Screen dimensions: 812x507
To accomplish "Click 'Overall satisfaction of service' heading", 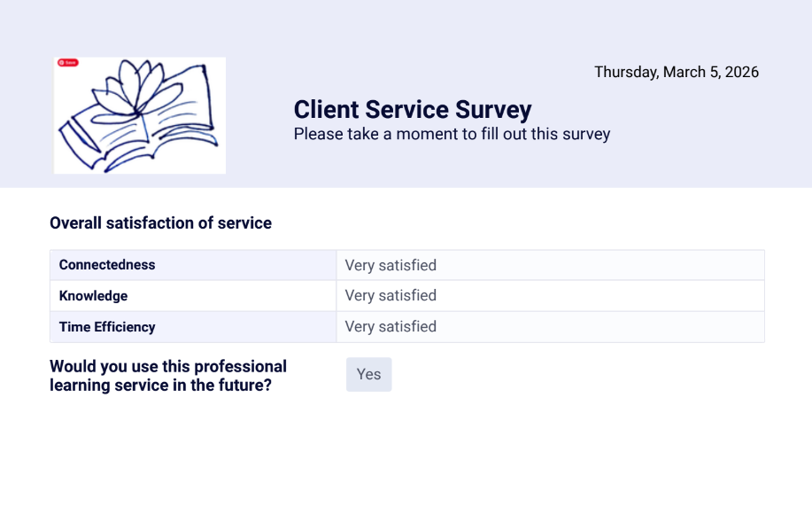I will coord(160,222).
